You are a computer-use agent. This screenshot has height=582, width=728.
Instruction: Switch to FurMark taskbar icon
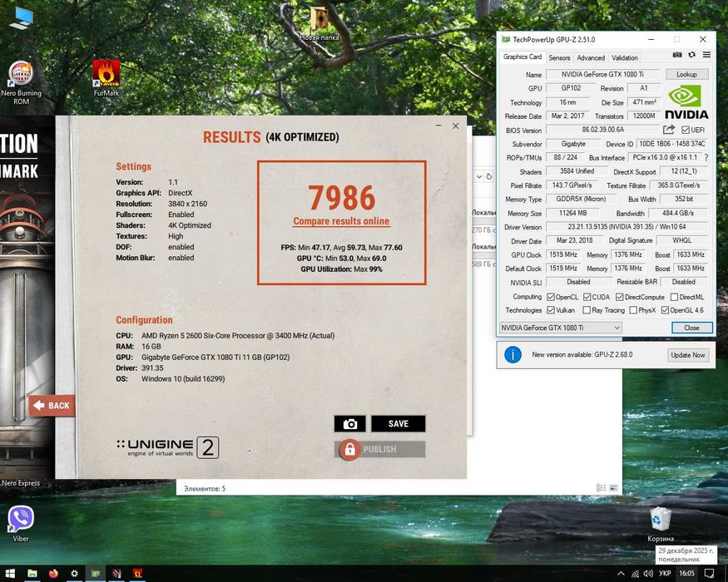pyautogui.click(x=137, y=574)
